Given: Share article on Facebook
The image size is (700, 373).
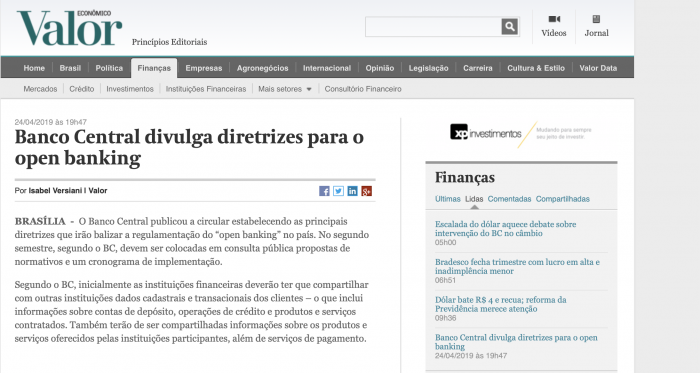Looking at the screenshot, I should coord(324,191).
